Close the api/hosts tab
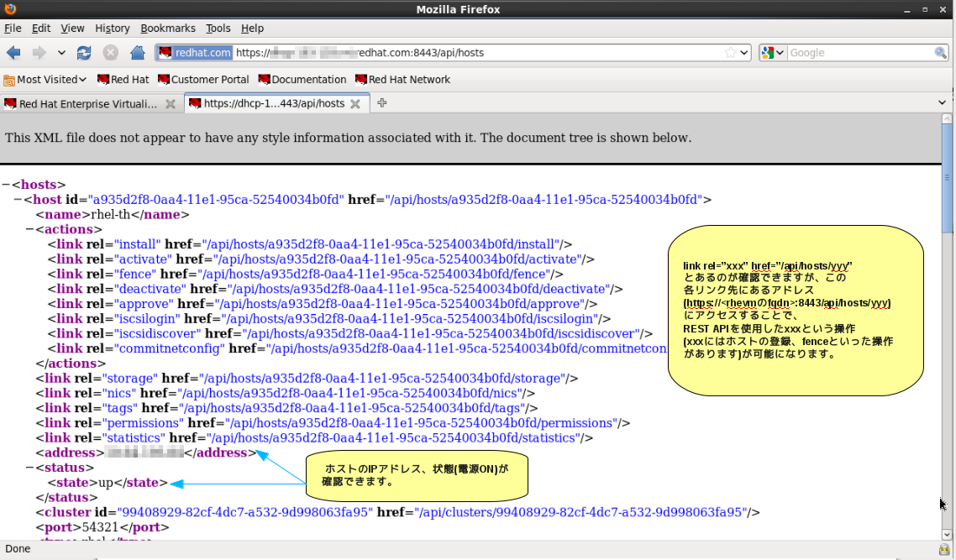 [355, 103]
